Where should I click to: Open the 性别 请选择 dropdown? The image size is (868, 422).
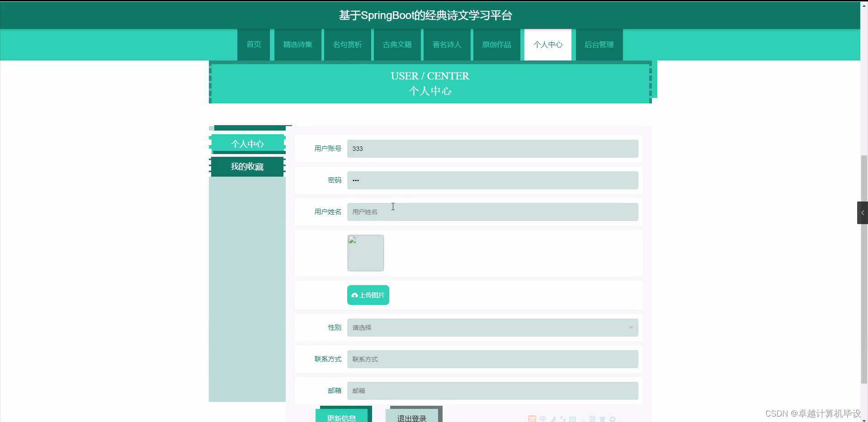click(x=492, y=327)
